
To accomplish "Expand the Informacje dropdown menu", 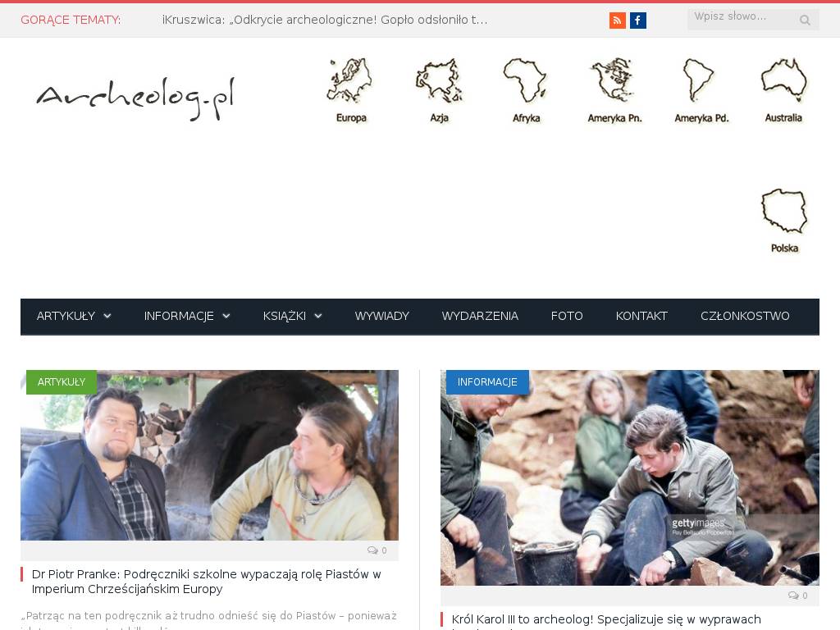I will click(187, 316).
